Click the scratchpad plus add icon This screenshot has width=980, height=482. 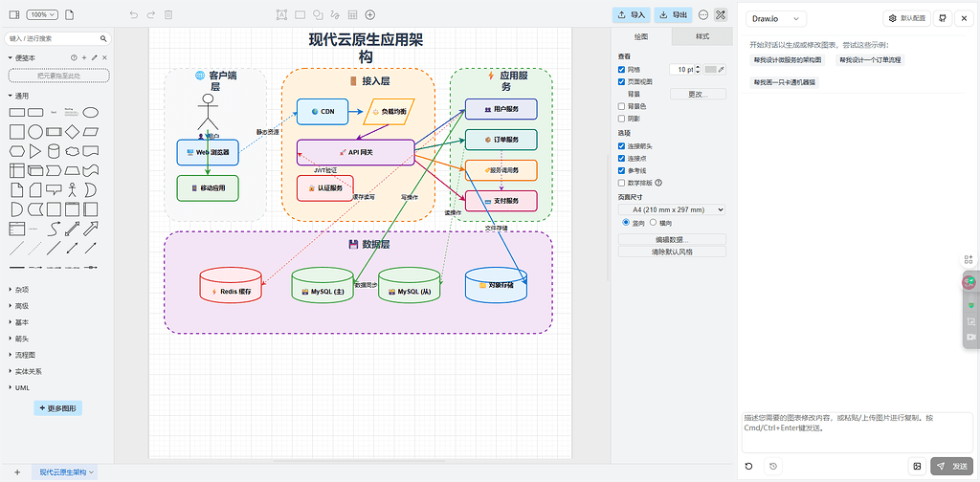point(84,57)
